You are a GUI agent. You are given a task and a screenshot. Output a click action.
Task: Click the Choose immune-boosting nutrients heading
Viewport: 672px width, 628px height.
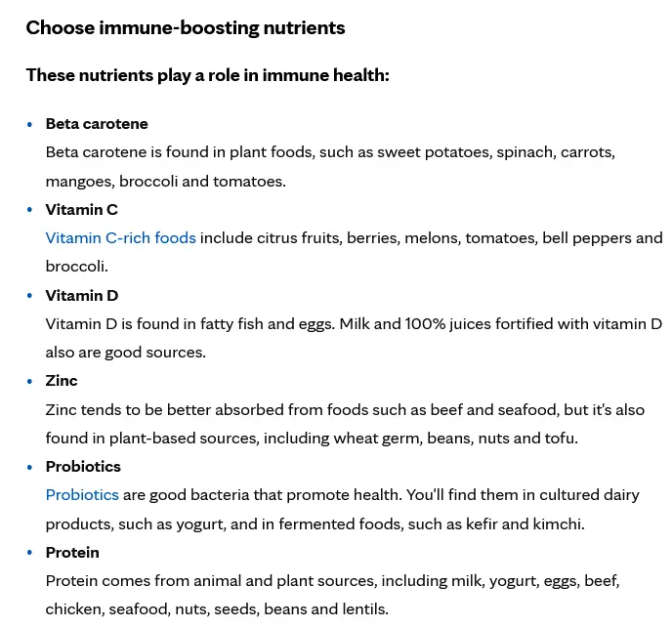(186, 27)
